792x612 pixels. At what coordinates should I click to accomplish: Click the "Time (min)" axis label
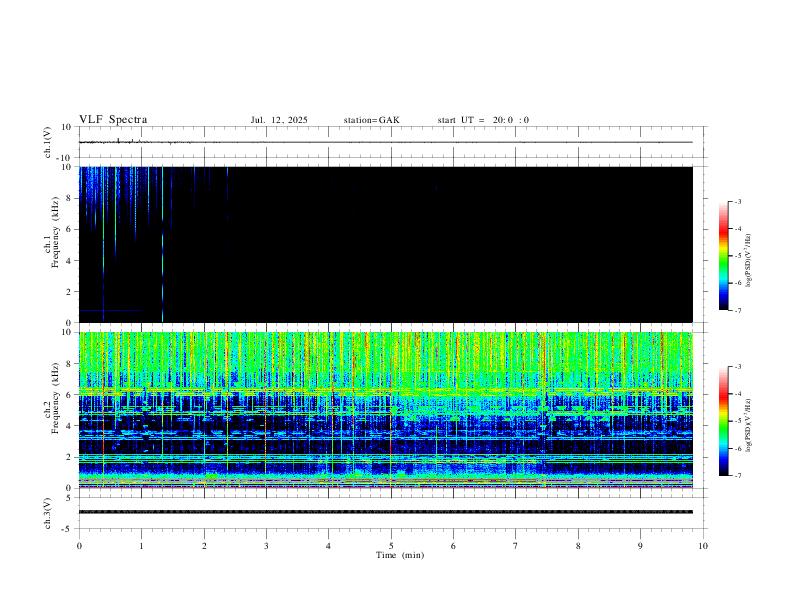click(400, 555)
